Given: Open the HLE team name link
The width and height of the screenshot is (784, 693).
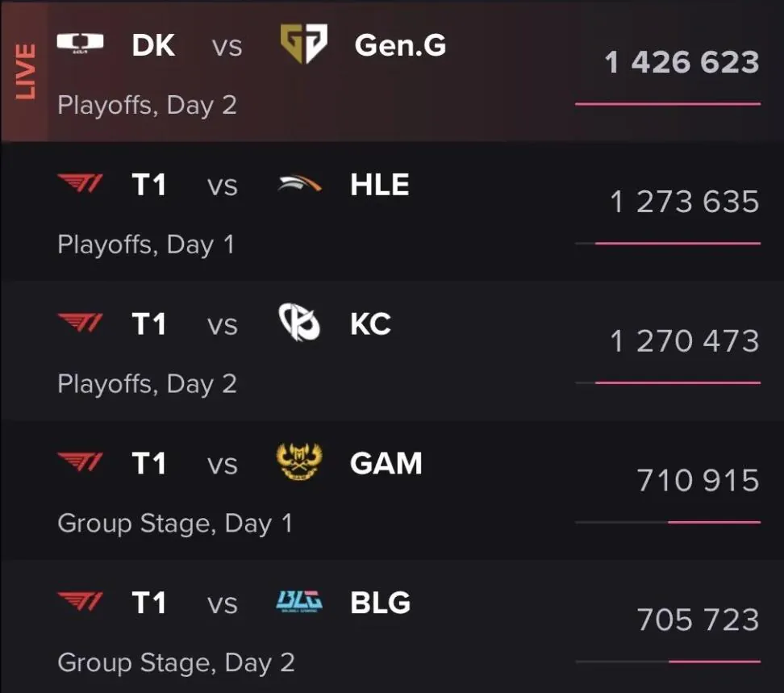Looking at the screenshot, I should click(x=380, y=185).
